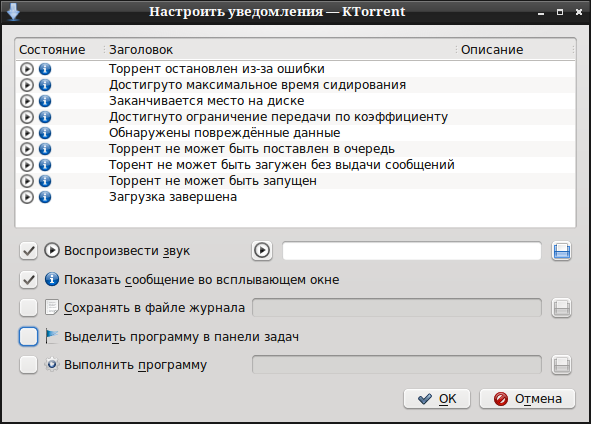Click info icon in 'загужен без выдачи сообщений' row
591x424 pixels.
tap(45, 165)
